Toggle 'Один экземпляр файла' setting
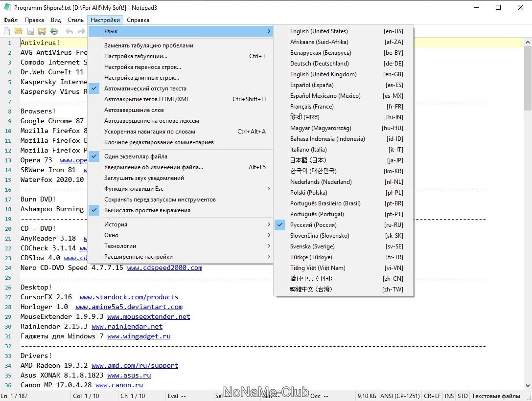 tap(136, 156)
